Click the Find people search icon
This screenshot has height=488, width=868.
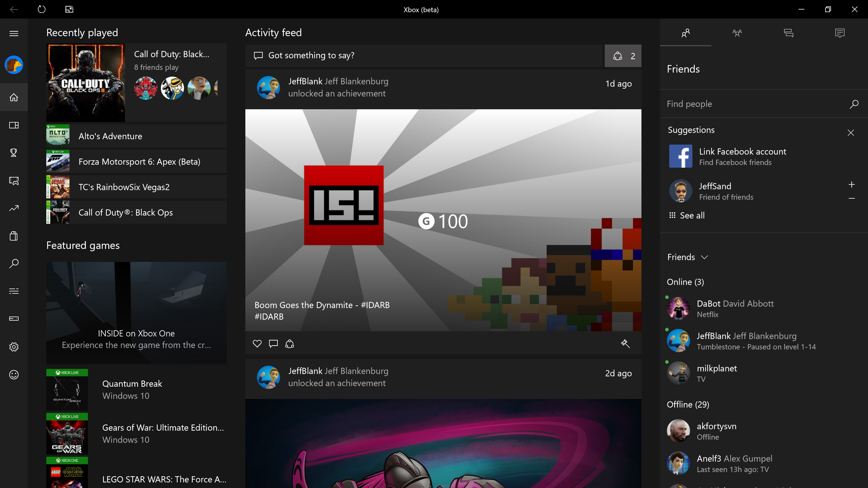(854, 104)
